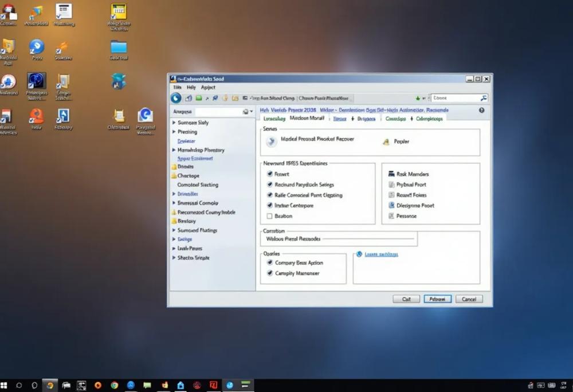The height and width of the screenshot is (392, 573).
Task: Open the 'Apject' menu in the menu bar
Action: point(208,87)
